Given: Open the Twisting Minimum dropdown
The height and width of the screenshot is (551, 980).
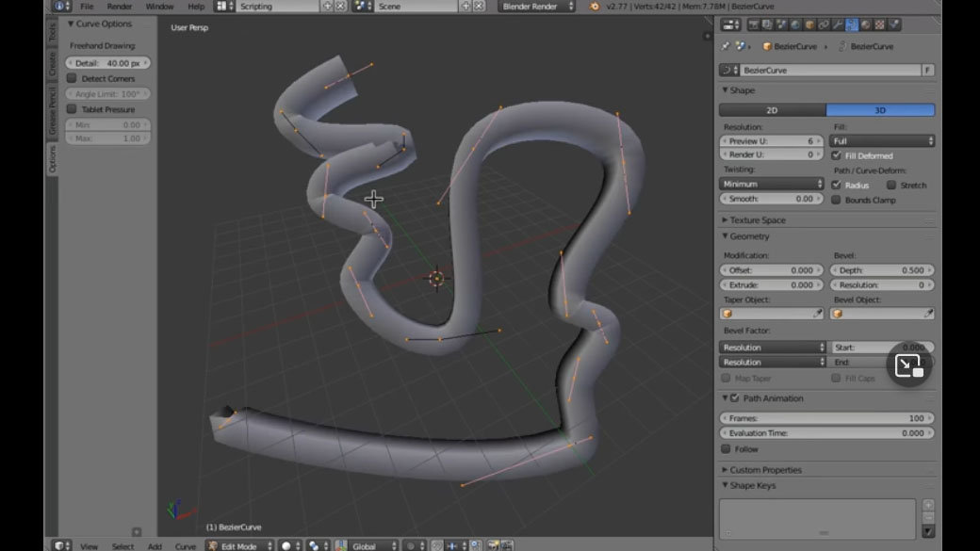Looking at the screenshot, I should 771,183.
